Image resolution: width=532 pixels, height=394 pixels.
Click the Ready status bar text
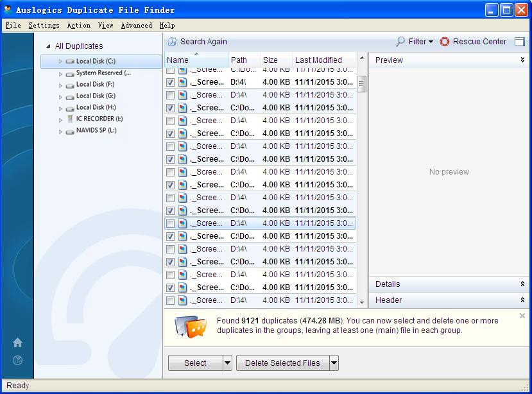point(17,386)
